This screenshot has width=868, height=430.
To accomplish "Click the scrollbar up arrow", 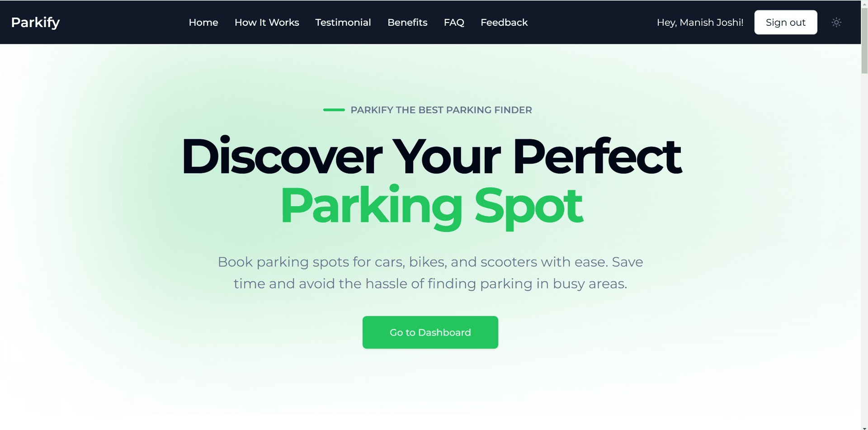I will [x=864, y=3].
